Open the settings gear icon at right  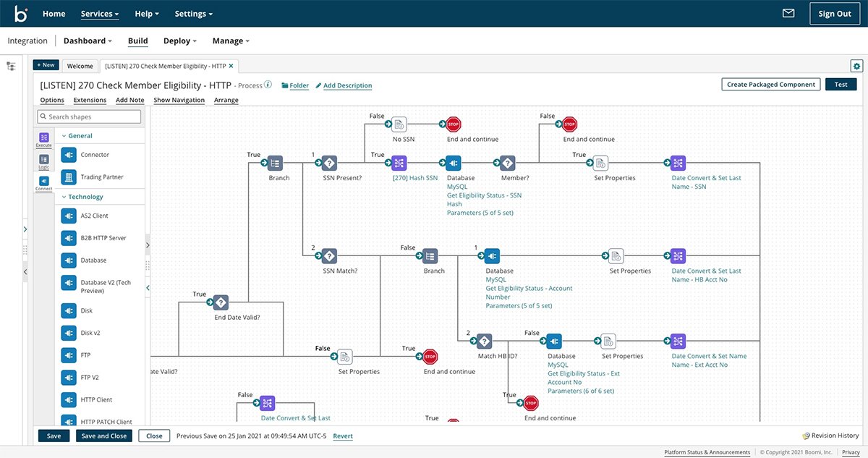(x=856, y=66)
